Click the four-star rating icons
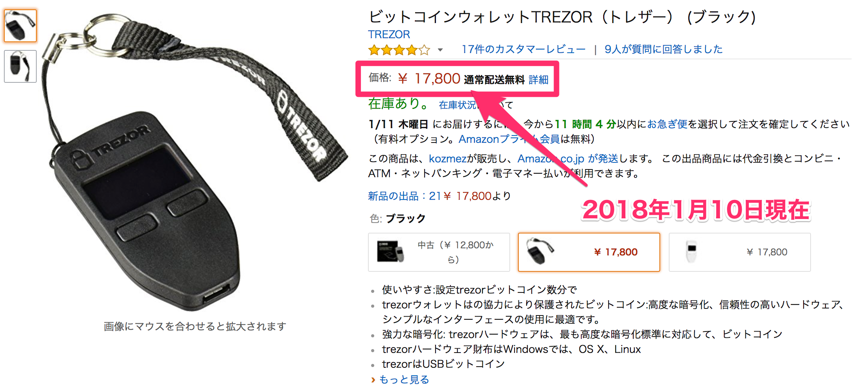Viewport: 868px width, 385px height. (399, 50)
